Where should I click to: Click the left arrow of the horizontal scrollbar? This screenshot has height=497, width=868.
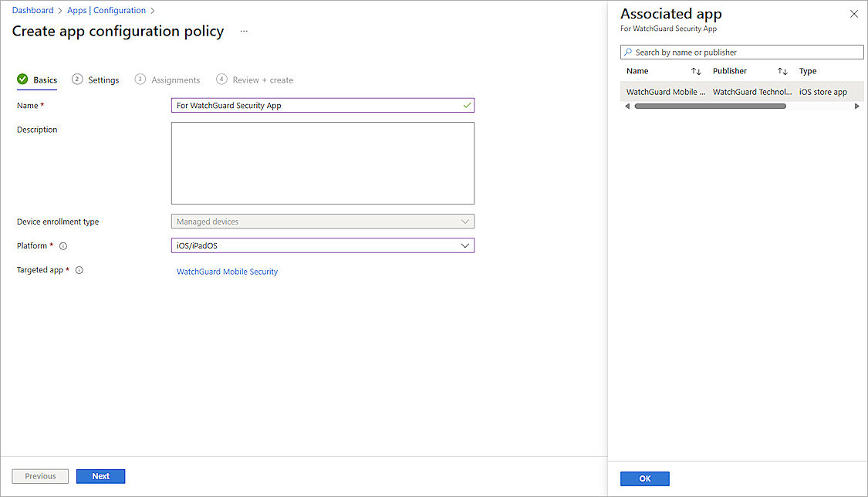point(627,106)
